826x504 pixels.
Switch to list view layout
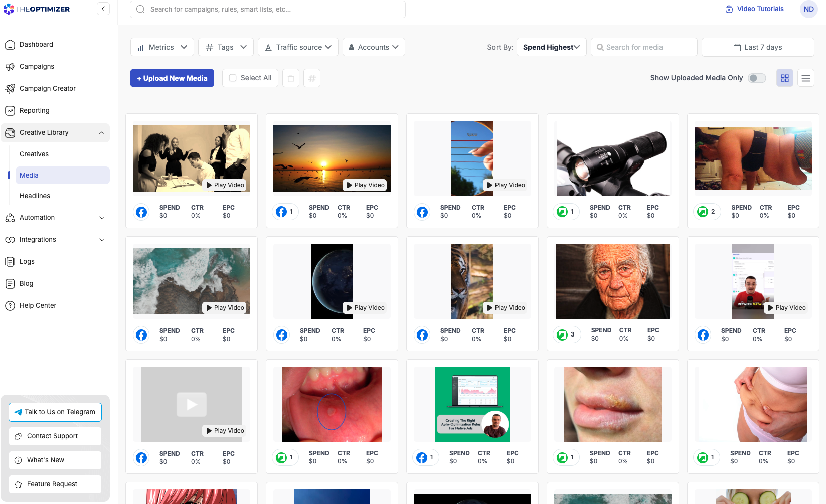(x=806, y=78)
